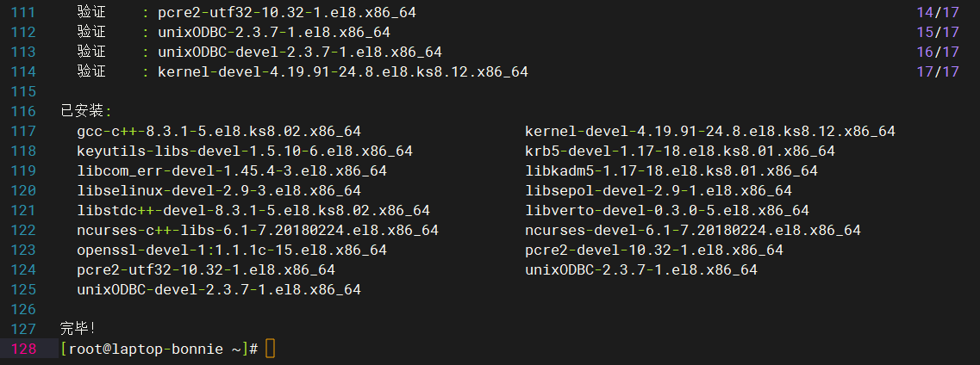This screenshot has height=365, width=980.
Task: Click the libselinux-devel-2.9-3 package name
Action: coord(219,191)
